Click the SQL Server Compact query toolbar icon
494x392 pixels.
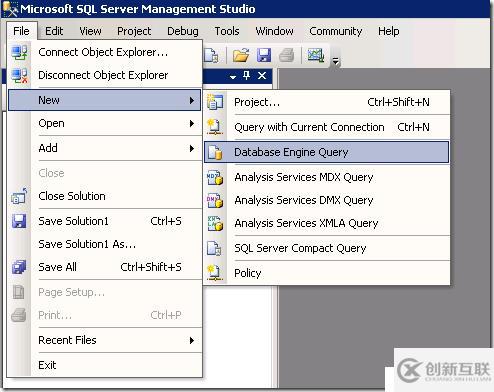pos(211,55)
